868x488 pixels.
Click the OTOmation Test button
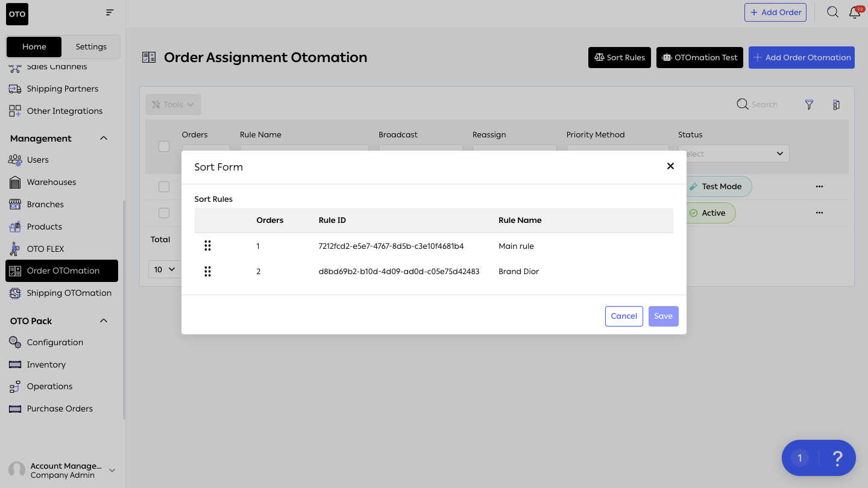point(700,57)
